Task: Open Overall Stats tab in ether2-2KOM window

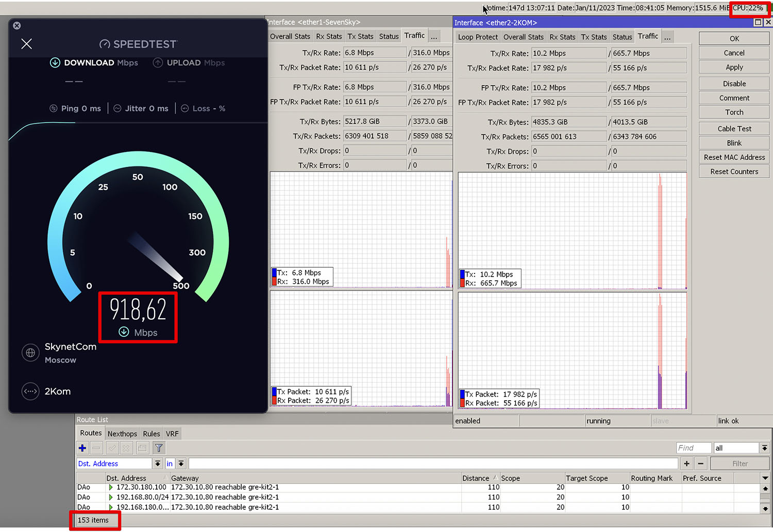Action: click(x=524, y=37)
